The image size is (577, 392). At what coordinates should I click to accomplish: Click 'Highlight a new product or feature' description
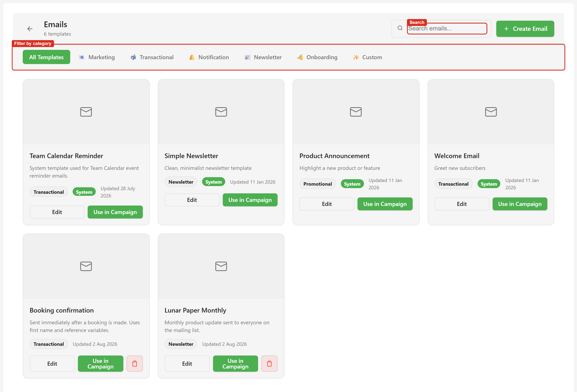340,168
